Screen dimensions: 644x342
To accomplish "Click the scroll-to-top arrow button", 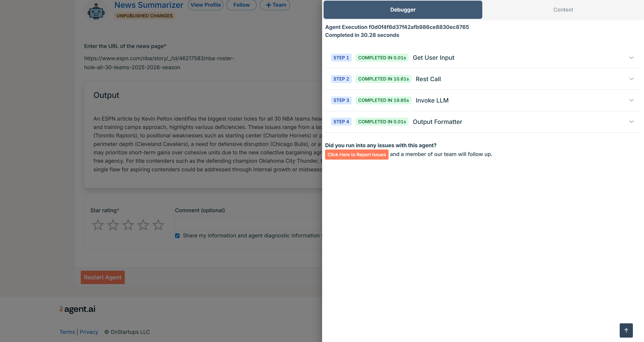I will tap(626, 330).
